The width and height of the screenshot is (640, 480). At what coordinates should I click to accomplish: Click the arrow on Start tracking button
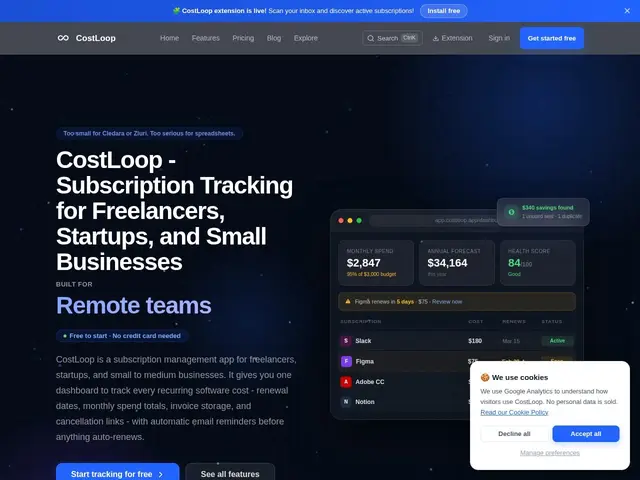[x=161, y=474]
